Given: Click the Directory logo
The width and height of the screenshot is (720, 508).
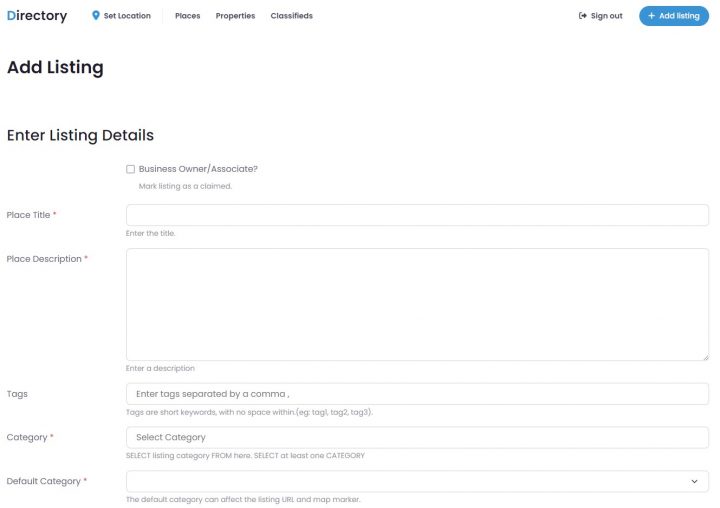Looking at the screenshot, I should pos(37,16).
